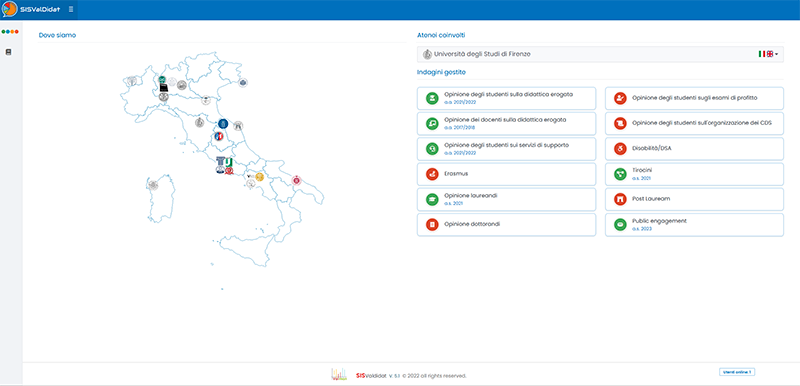
Task: Open Opinione degli studenti sugli esami di profitto
Action: click(694, 98)
